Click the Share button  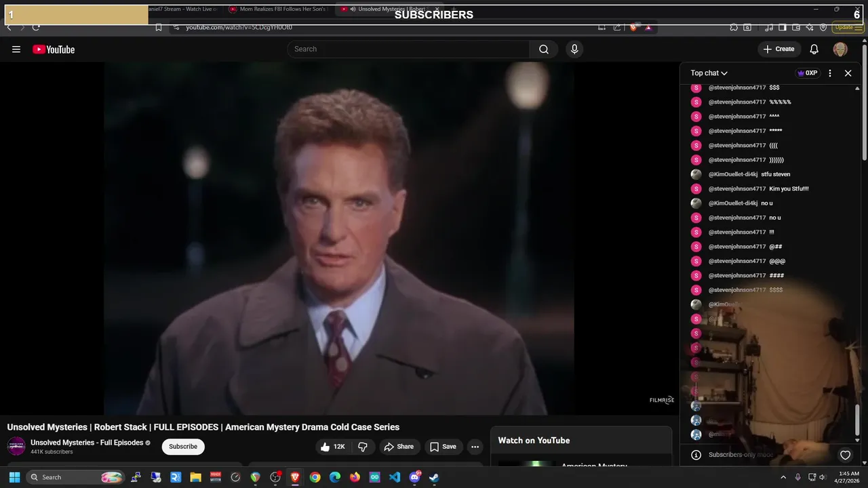(398, 447)
